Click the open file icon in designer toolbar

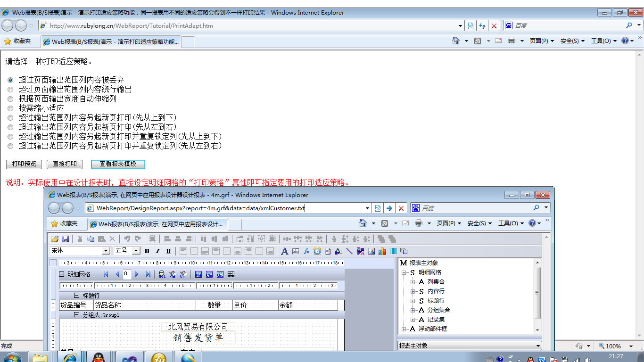pos(55,239)
